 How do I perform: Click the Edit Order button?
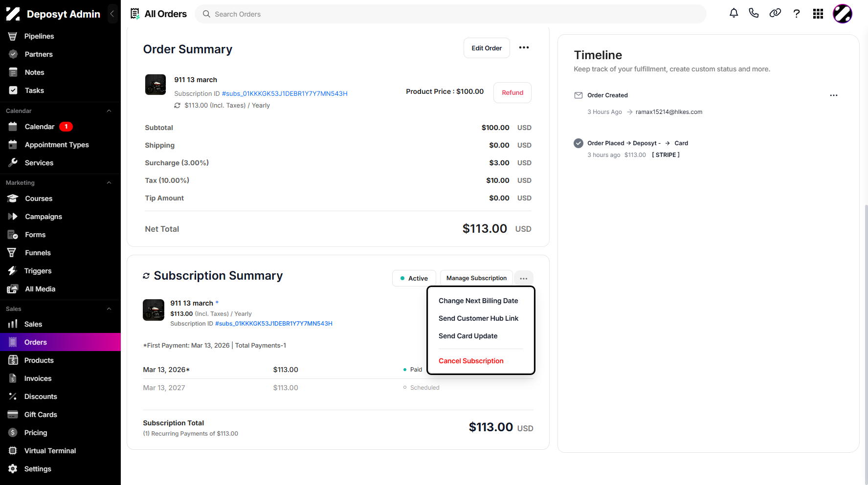point(487,48)
